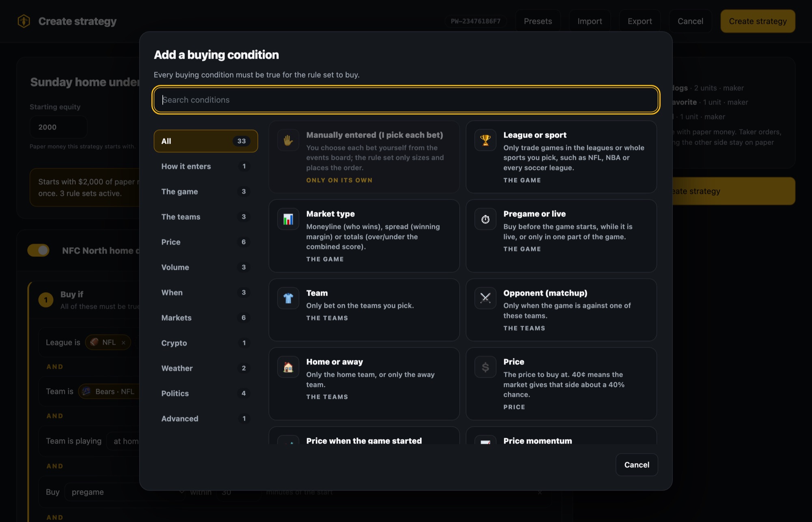The height and width of the screenshot is (522, 812).
Task: Click the Export button in header
Action: pos(640,21)
